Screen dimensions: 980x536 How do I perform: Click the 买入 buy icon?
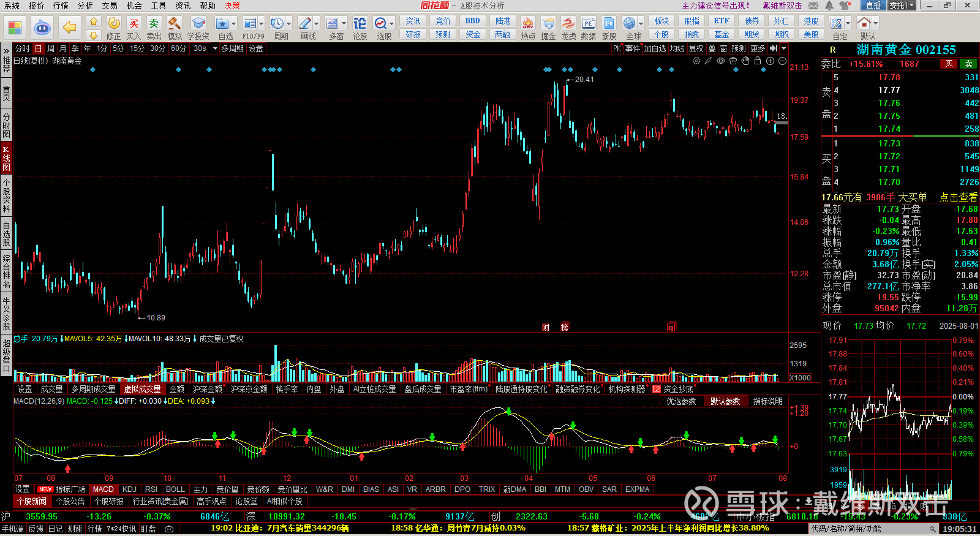pos(134,23)
